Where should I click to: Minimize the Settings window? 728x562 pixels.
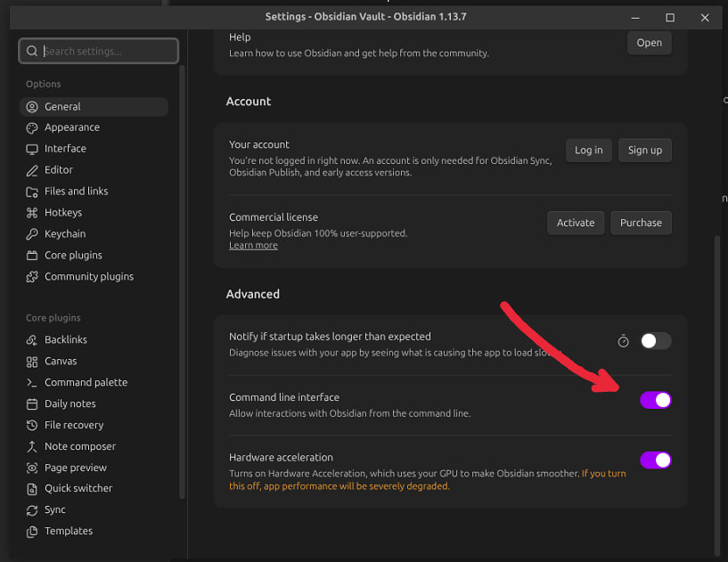(635, 18)
